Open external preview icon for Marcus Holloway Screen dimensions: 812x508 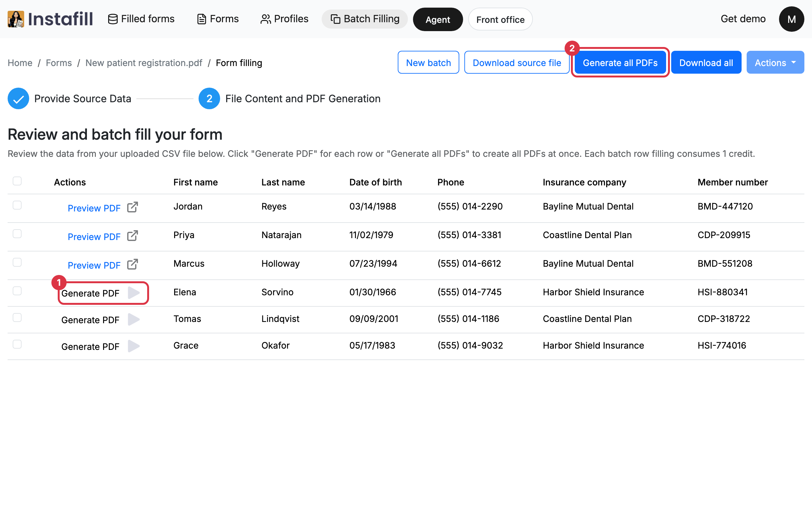click(133, 264)
